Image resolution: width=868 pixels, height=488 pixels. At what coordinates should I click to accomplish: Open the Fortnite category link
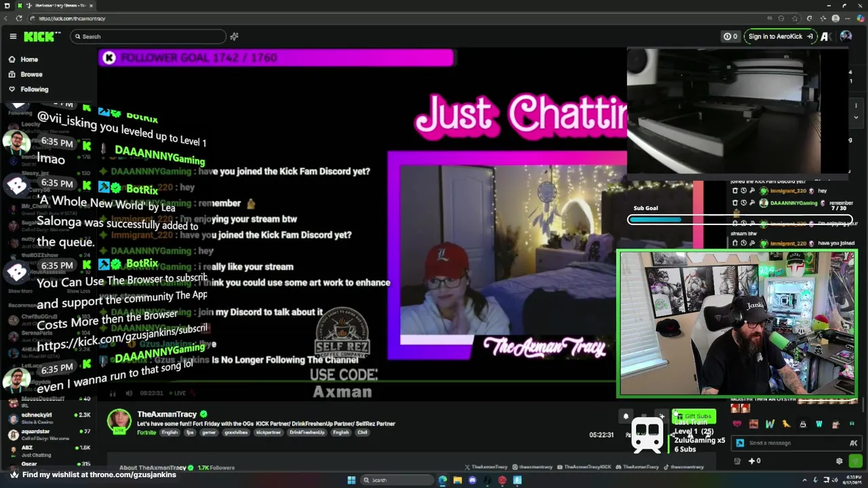tap(146, 432)
